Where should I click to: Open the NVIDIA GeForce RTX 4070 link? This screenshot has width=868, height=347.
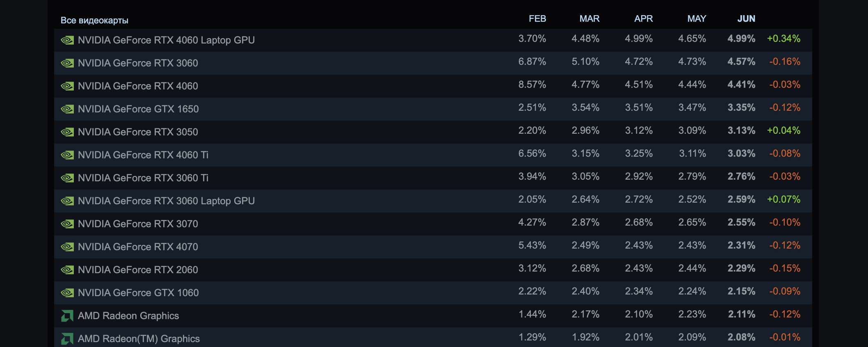point(137,247)
